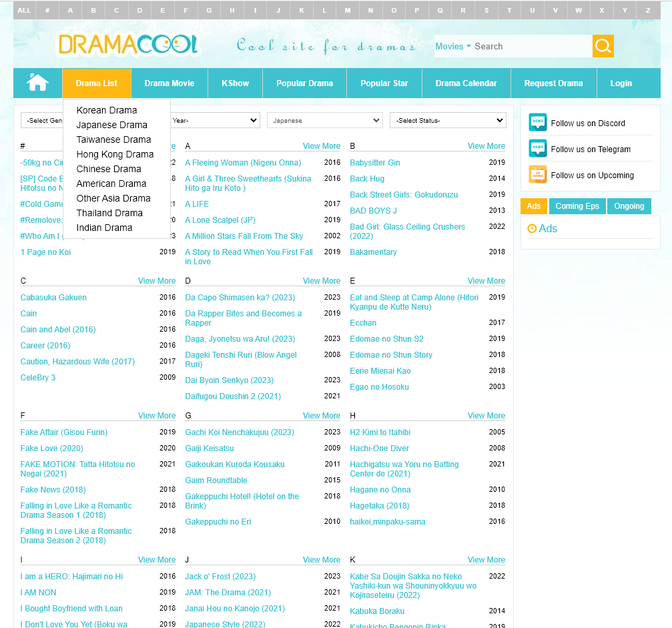Image resolution: width=672 pixels, height=628 pixels.
Task: Select American Drama from the menu
Action: pyautogui.click(x=111, y=184)
